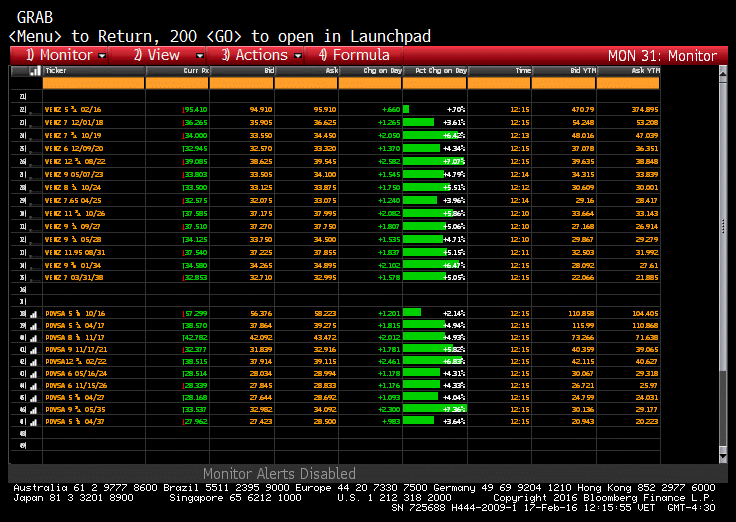Sort by the Bid column header

tap(241, 71)
